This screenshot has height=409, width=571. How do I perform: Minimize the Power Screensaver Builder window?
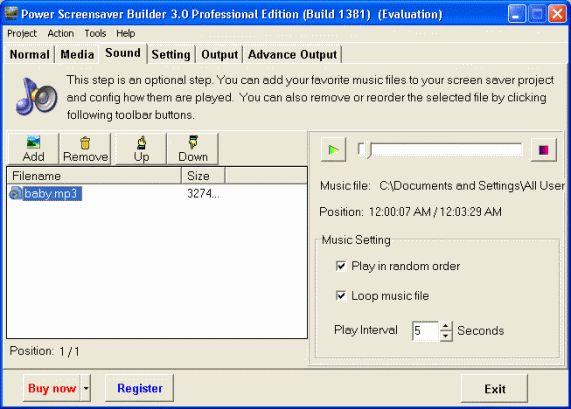coord(516,14)
